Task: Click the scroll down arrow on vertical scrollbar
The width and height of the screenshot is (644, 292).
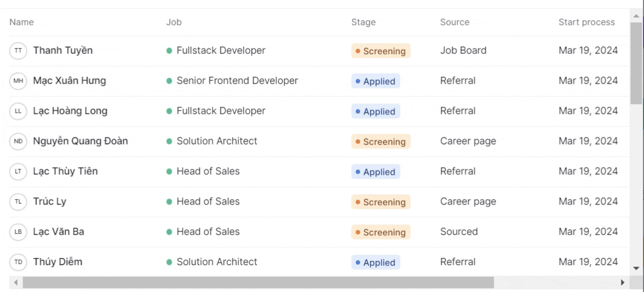Action: click(x=636, y=268)
